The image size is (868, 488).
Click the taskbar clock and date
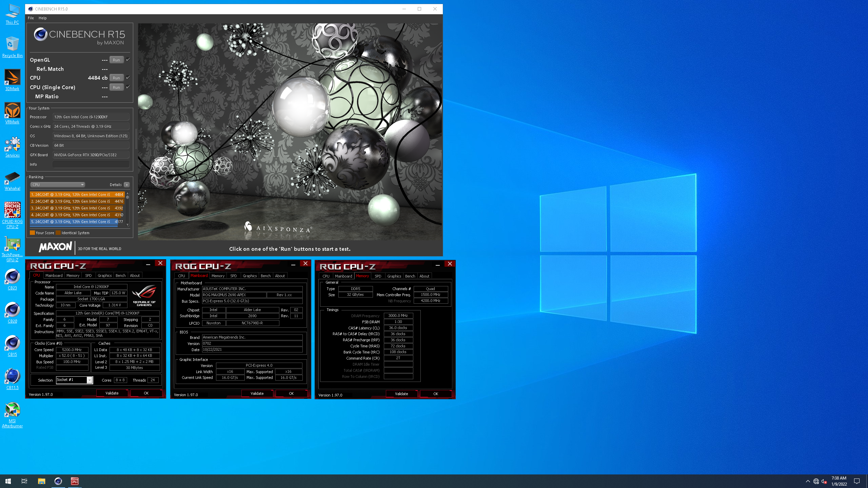(839, 481)
